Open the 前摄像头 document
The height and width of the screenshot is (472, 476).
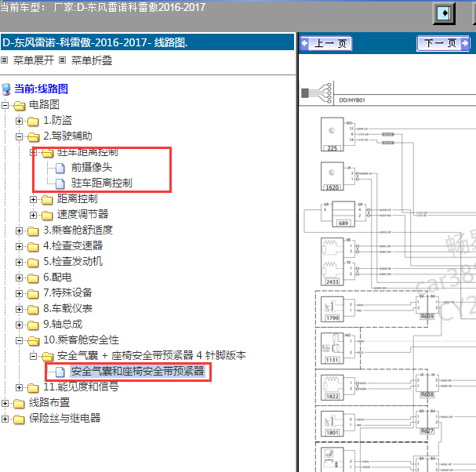(x=92, y=167)
